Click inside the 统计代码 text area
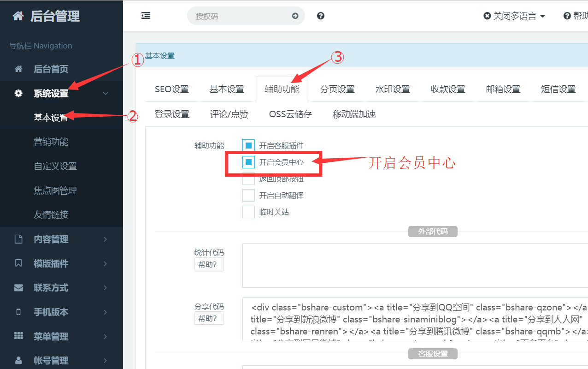Viewport: 588px width, 369px height. [415, 266]
